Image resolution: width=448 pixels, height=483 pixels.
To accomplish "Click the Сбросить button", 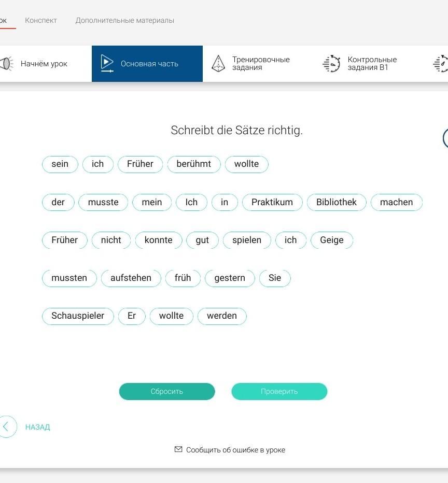I will [167, 391].
